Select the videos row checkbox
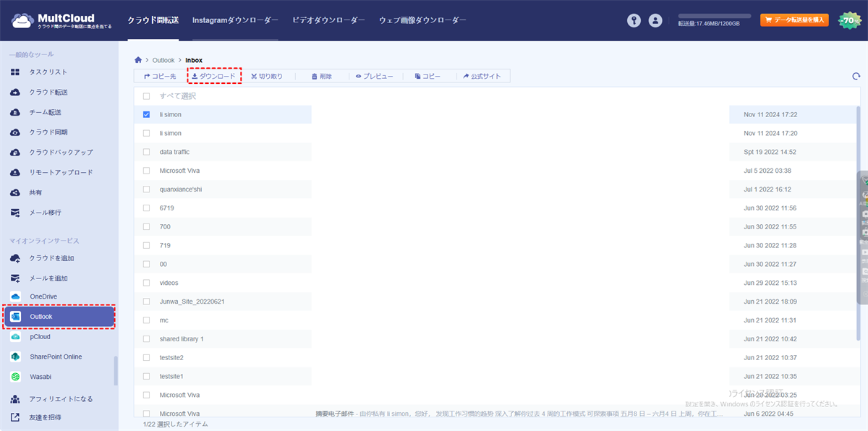 coord(146,283)
